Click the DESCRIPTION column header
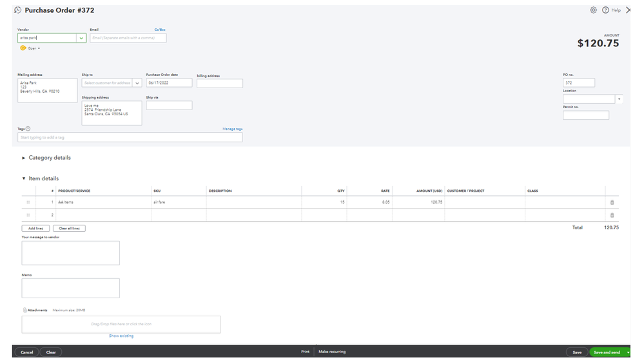Image resolution: width=644 pixels, height=362 pixels. point(220,191)
